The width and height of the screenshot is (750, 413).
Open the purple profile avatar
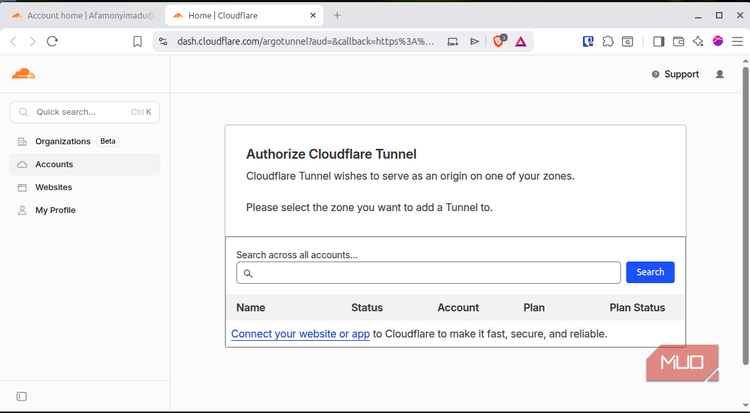click(x=717, y=41)
